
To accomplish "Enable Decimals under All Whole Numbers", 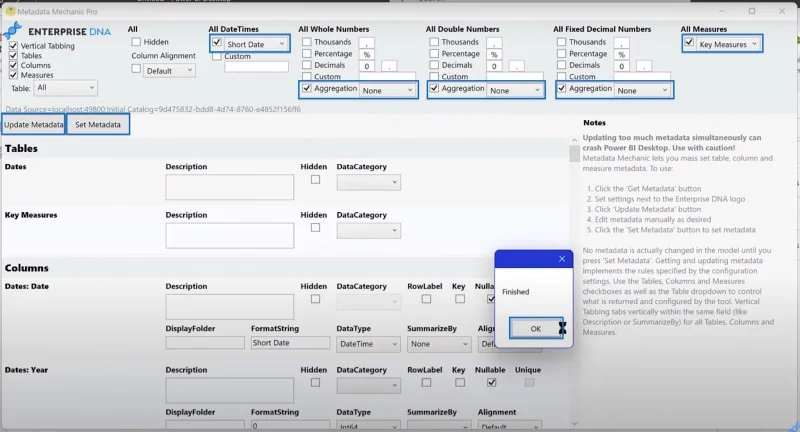I will tap(307, 65).
